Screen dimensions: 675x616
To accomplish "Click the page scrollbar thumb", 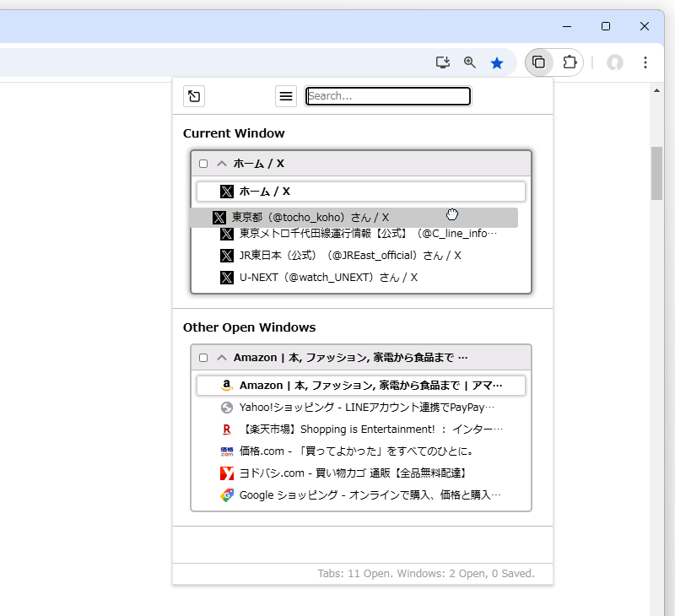I will click(x=656, y=174).
